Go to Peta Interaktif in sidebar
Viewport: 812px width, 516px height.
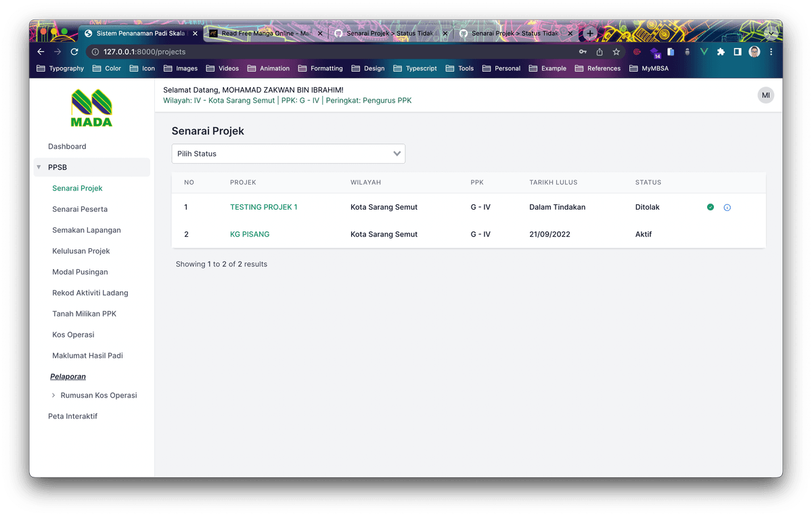coord(72,416)
